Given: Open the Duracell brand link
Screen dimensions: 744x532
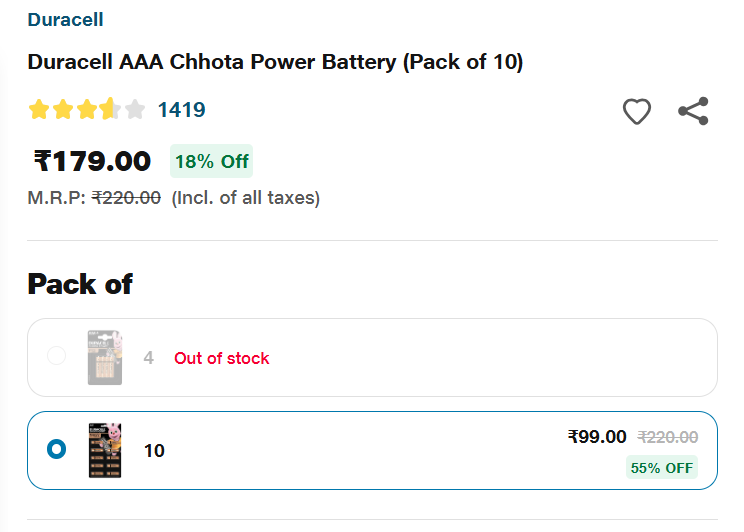Looking at the screenshot, I should 65,19.
